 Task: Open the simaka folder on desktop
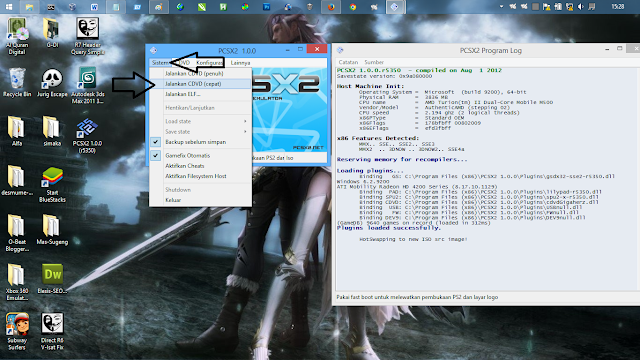[x=52, y=131]
